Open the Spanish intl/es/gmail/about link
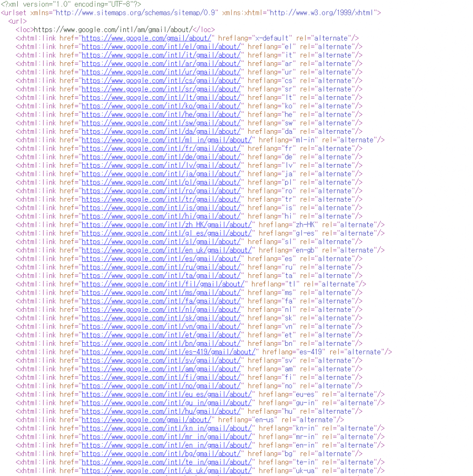 point(161,259)
